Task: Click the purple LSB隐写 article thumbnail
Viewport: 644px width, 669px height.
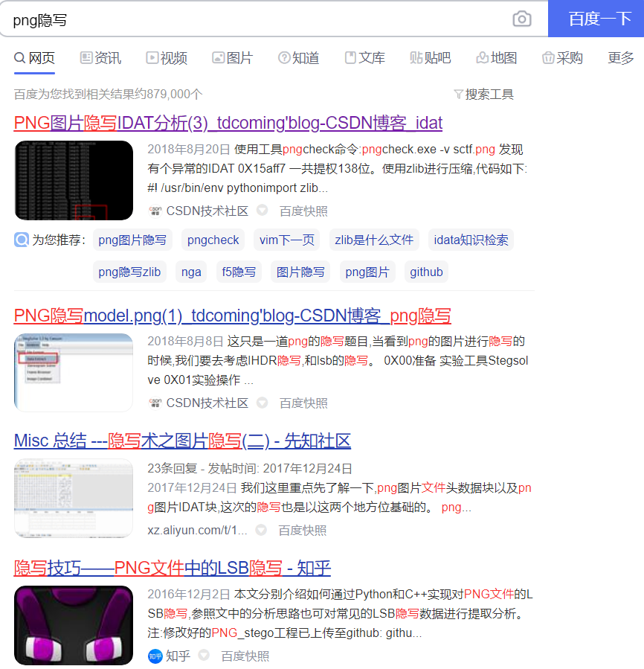Action: 73,625
